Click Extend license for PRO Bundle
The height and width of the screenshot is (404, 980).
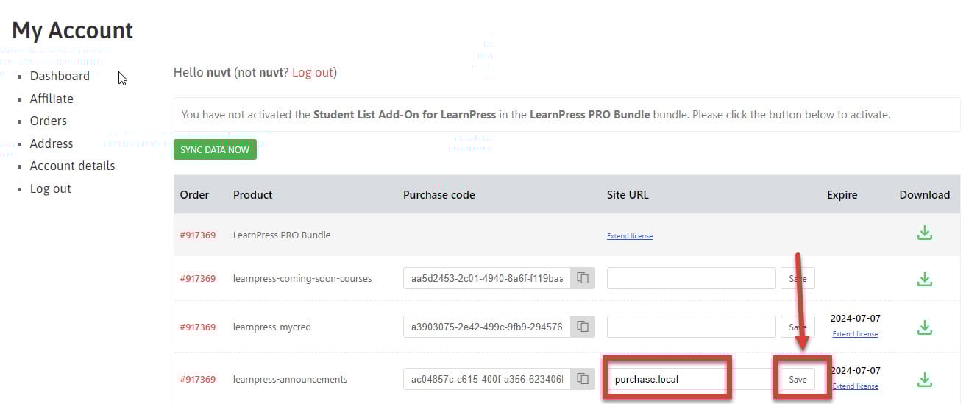630,236
